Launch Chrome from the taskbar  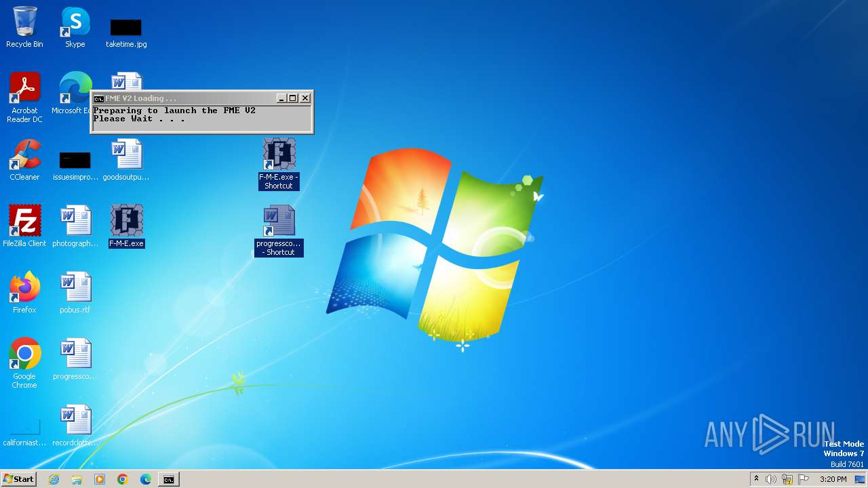pyautogui.click(x=123, y=479)
